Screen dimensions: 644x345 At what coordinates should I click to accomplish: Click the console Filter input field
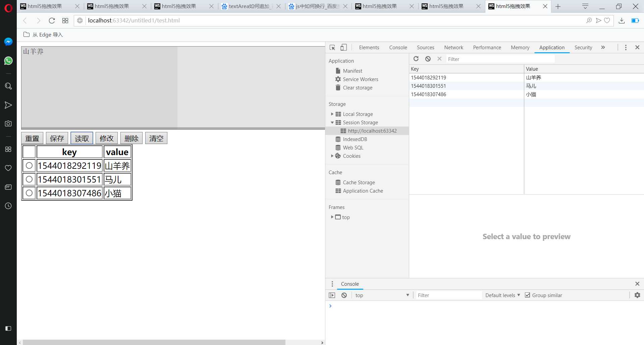pos(448,295)
